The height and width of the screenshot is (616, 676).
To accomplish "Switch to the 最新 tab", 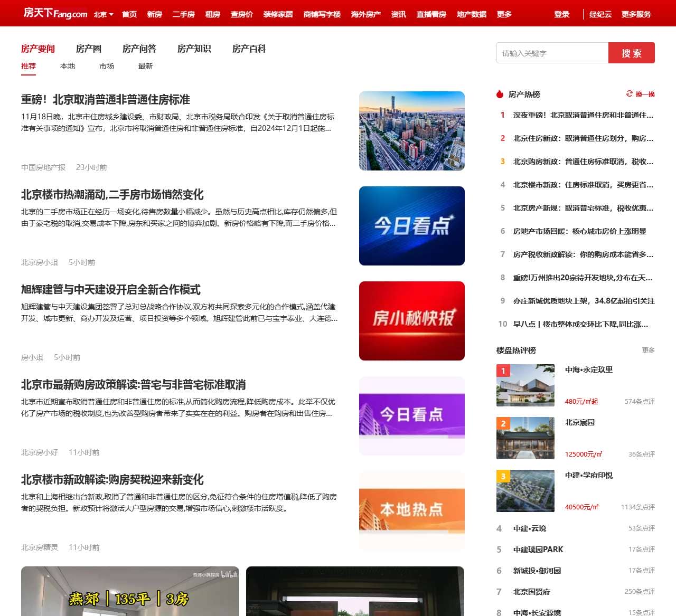I will pyautogui.click(x=146, y=66).
